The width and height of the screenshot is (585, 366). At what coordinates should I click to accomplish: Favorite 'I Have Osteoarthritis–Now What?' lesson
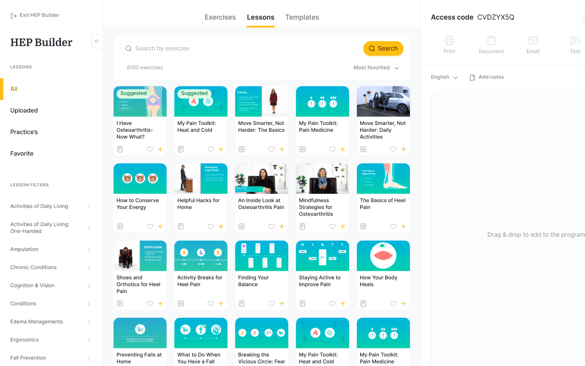150,149
